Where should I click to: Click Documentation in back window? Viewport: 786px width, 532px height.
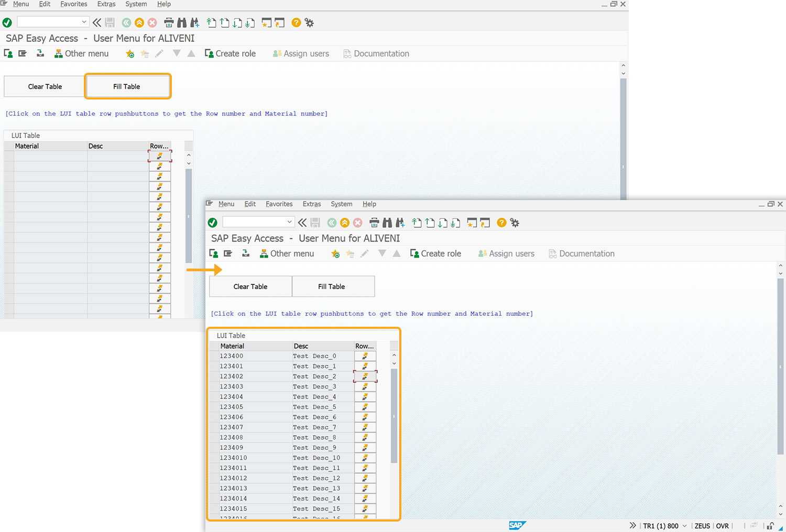click(376, 53)
